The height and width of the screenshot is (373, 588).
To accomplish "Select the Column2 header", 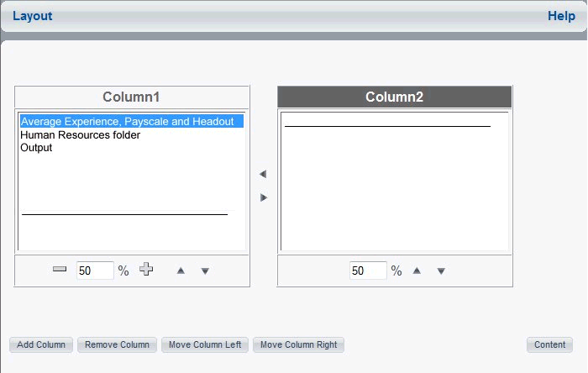I will pyautogui.click(x=395, y=97).
